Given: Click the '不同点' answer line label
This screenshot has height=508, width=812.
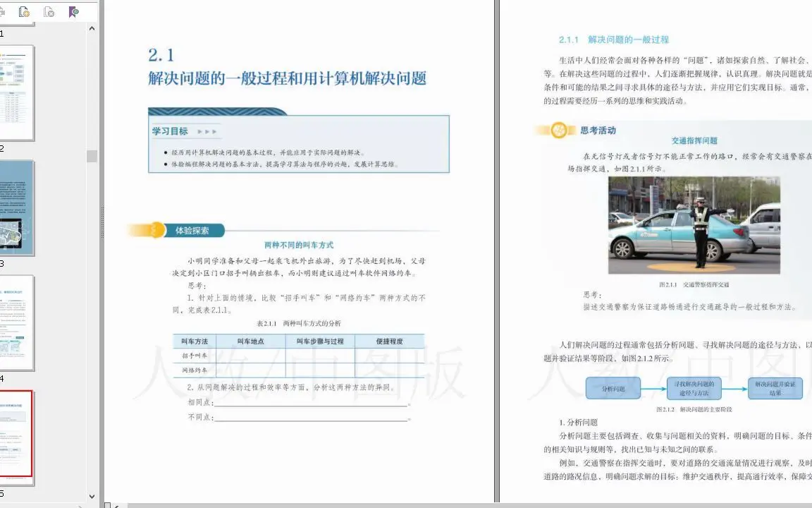Looking at the screenshot, I should 201,417.
